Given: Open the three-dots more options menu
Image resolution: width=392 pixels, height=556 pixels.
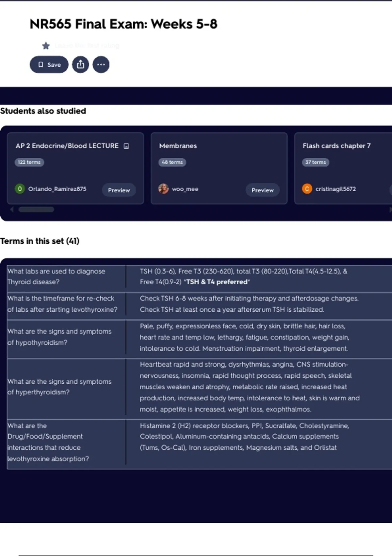Looking at the screenshot, I should [101, 64].
